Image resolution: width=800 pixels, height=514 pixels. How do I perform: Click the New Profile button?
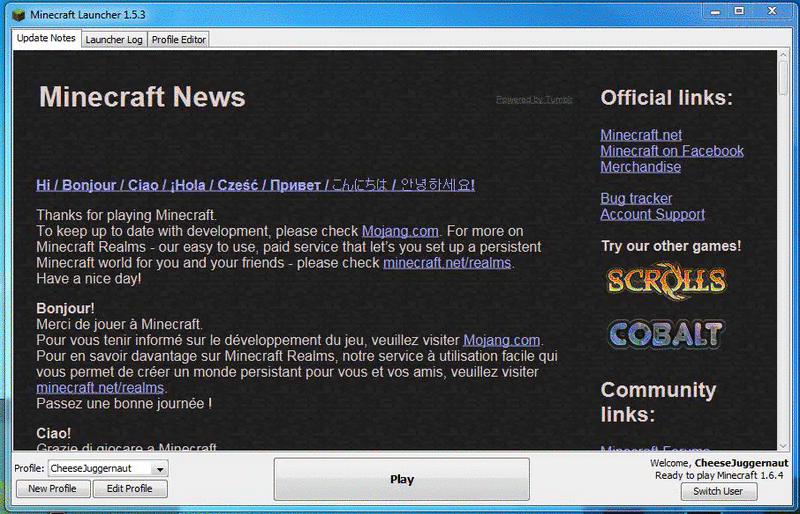(x=53, y=488)
